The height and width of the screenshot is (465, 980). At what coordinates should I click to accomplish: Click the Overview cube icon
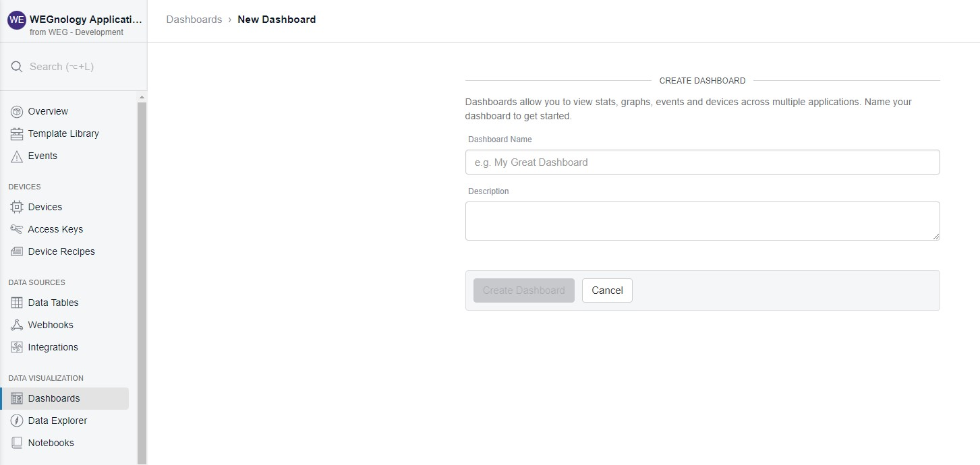pos(17,111)
